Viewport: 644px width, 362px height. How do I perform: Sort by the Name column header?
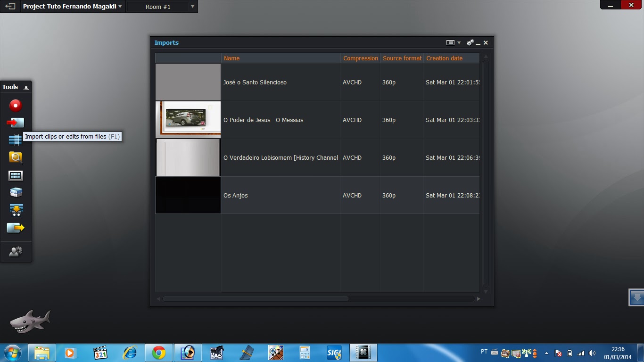pyautogui.click(x=281, y=58)
